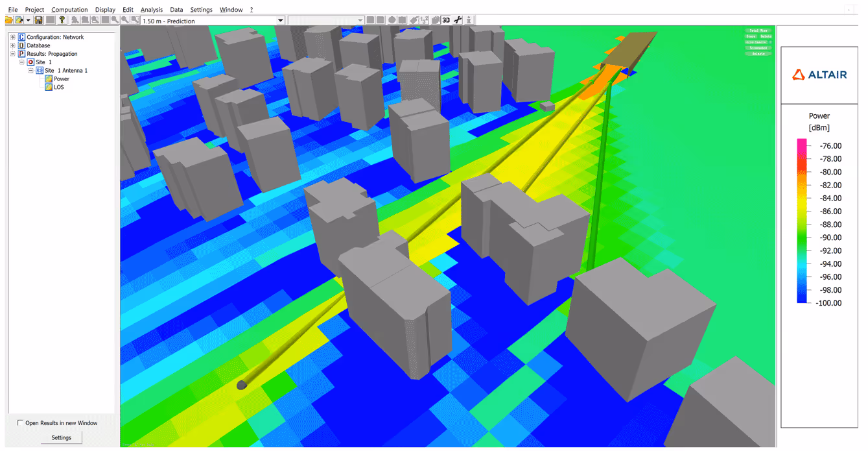The image size is (868, 451).
Task: Collapse the Site 1 tree node
Action: tap(21, 62)
